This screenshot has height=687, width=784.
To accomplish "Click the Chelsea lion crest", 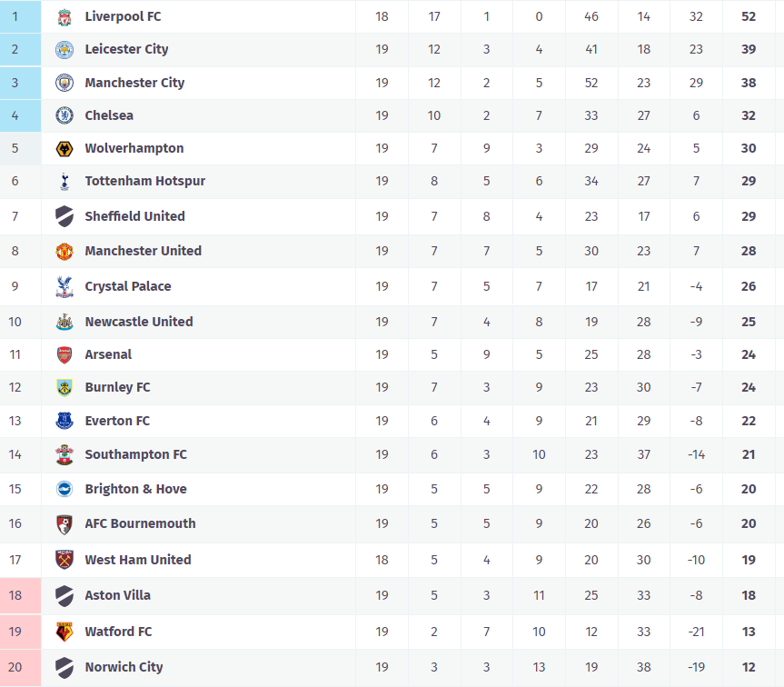I will [x=65, y=115].
